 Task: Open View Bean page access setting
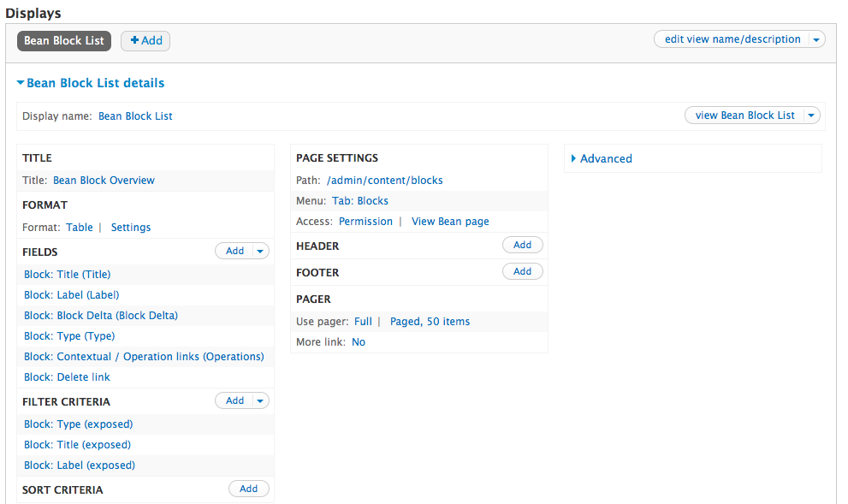click(x=450, y=221)
